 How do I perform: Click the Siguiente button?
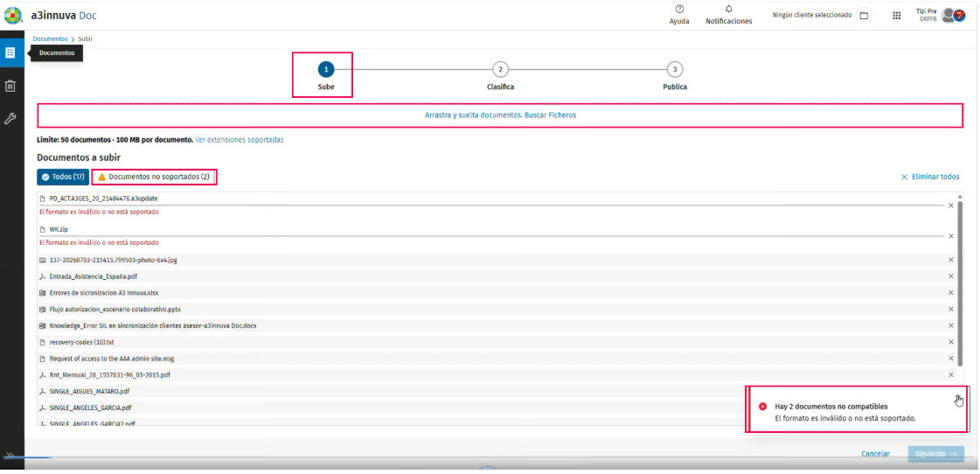935,454
